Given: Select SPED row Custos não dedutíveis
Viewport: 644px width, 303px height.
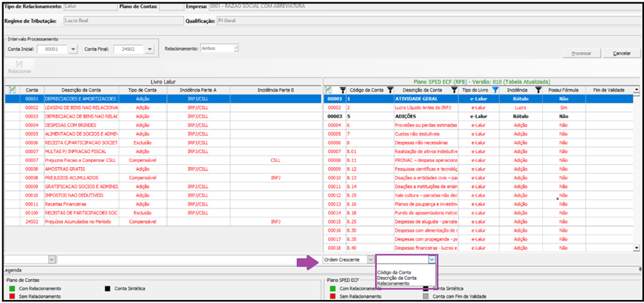Looking at the screenshot, I should pyautogui.click(x=479, y=134).
